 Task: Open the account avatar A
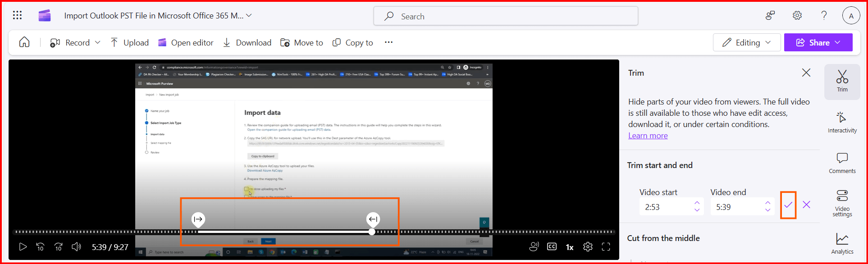pyautogui.click(x=851, y=16)
